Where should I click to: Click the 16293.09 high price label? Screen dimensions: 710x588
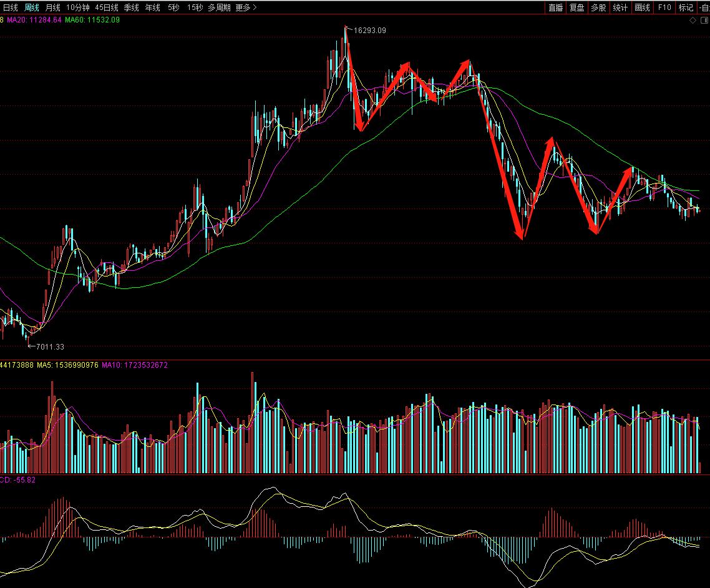tap(370, 30)
